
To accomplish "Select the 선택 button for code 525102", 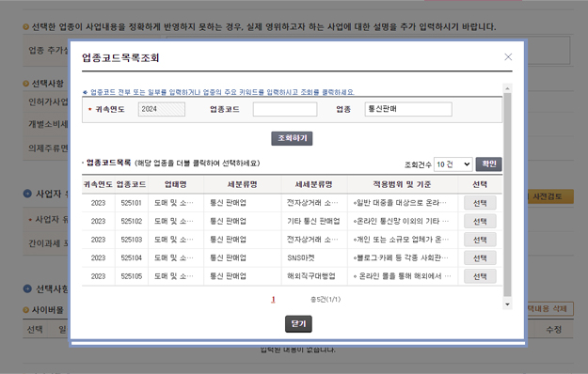I will click(480, 221).
